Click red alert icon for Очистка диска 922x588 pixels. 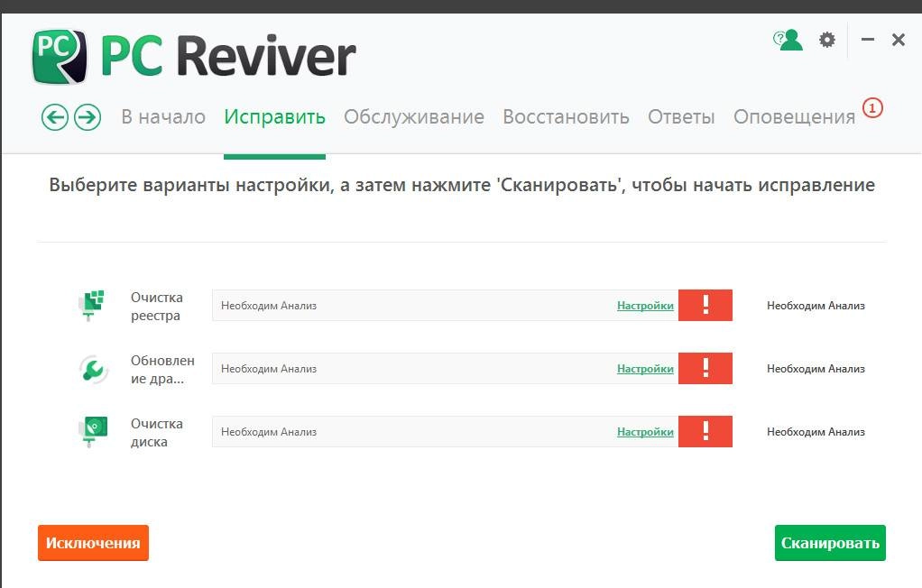[705, 431]
